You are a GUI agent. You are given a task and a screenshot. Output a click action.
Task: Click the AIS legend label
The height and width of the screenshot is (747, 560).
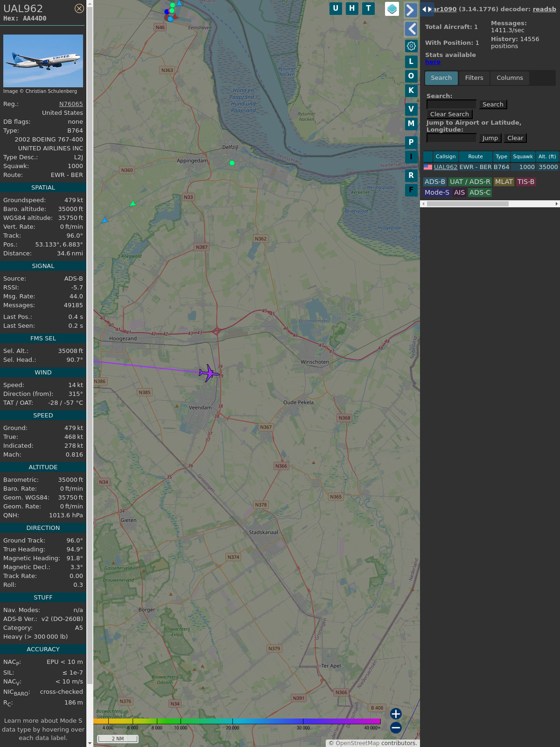(460, 192)
